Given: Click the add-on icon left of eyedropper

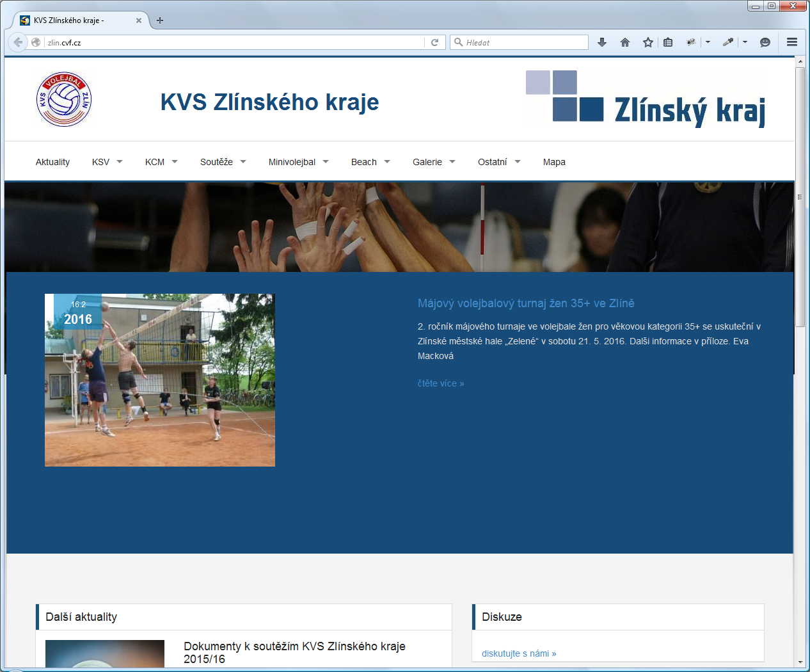Looking at the screenshot, I should click(691, 42).
